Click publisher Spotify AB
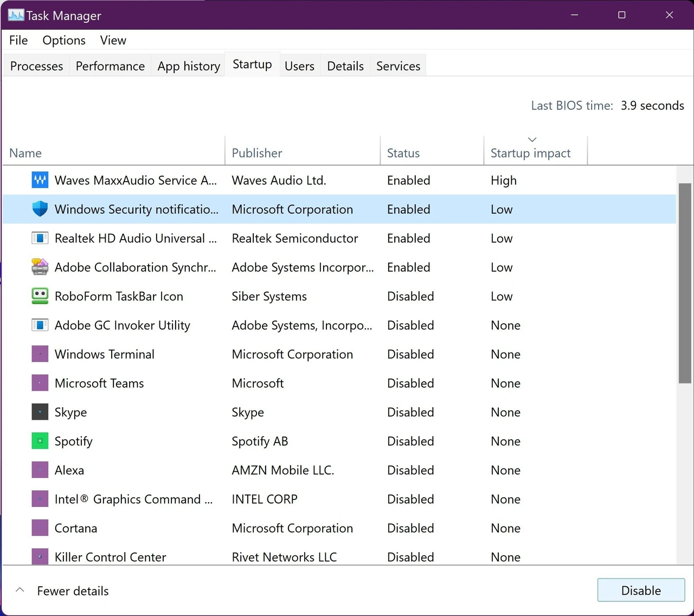This screenshot has height=616, width=694. pos(260,441)
